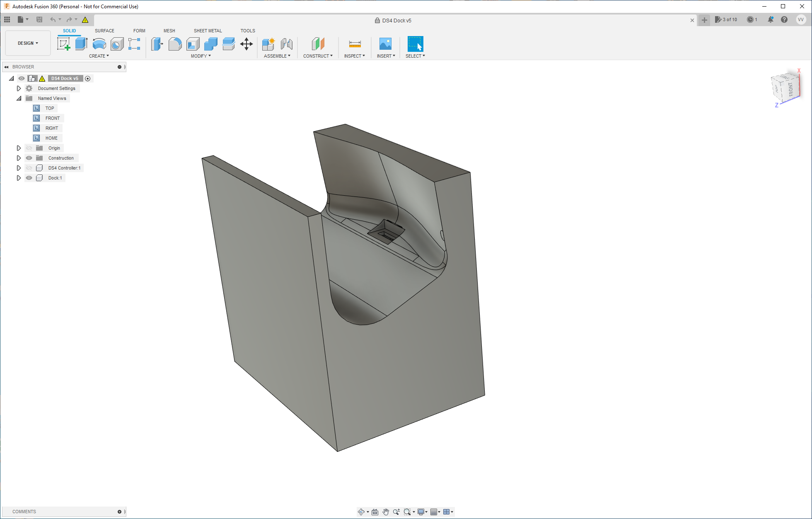Select the New Component tool
The height and width of the screenshot is (519, 812).
click(268, 44)
